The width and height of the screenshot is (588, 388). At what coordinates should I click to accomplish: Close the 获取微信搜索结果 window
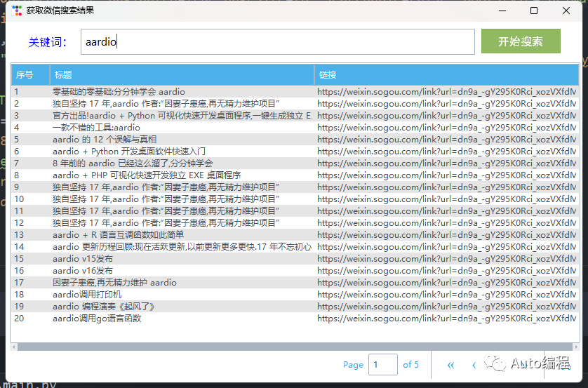pyautogui.click(x=566, y=11)
